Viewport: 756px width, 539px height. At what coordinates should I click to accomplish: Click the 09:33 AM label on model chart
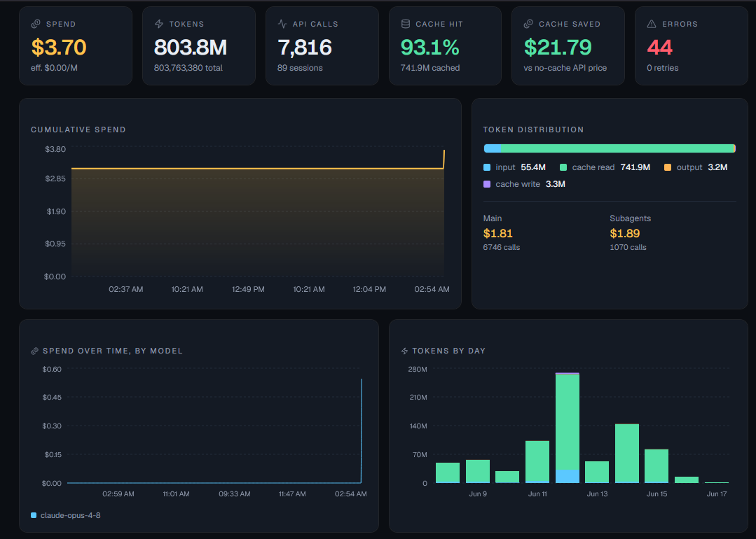tap(234, 494)
